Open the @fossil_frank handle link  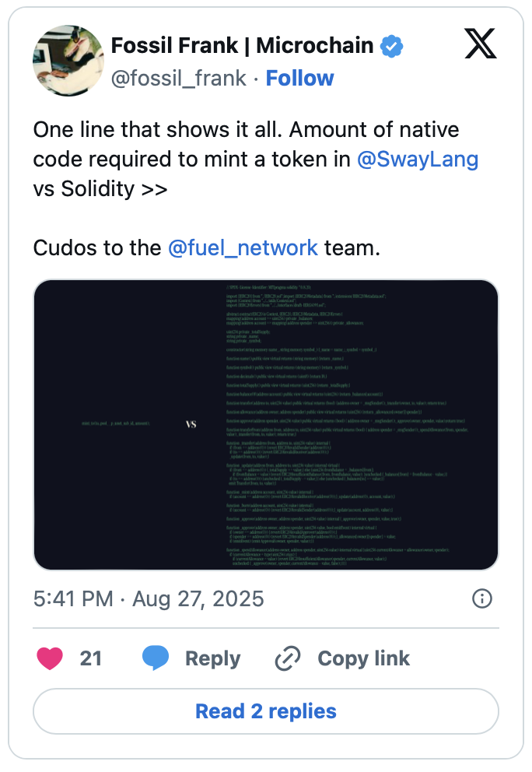click(179, 79)
